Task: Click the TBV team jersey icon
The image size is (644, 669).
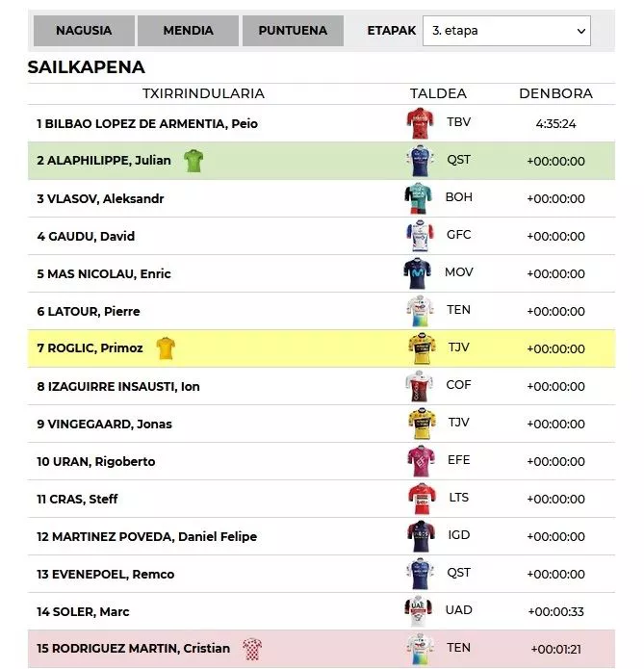Action: (421, 123)
